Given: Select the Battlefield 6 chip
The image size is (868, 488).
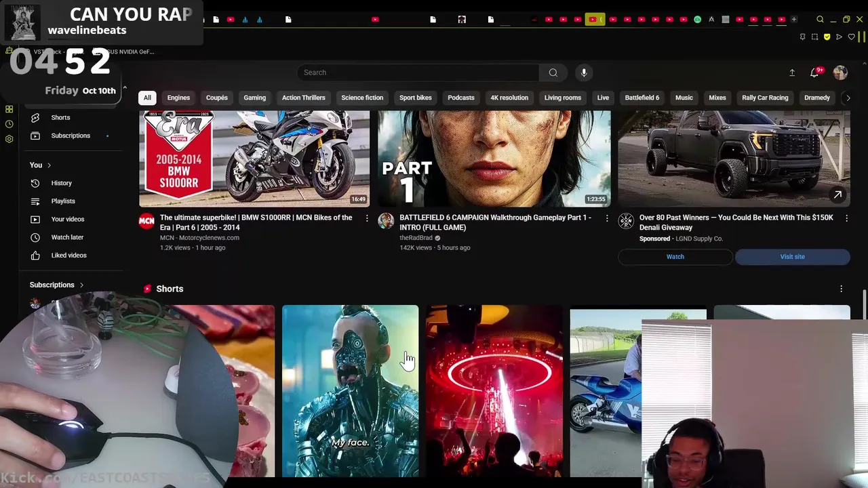Looking at the screenshot, I should tap(642, 98).
